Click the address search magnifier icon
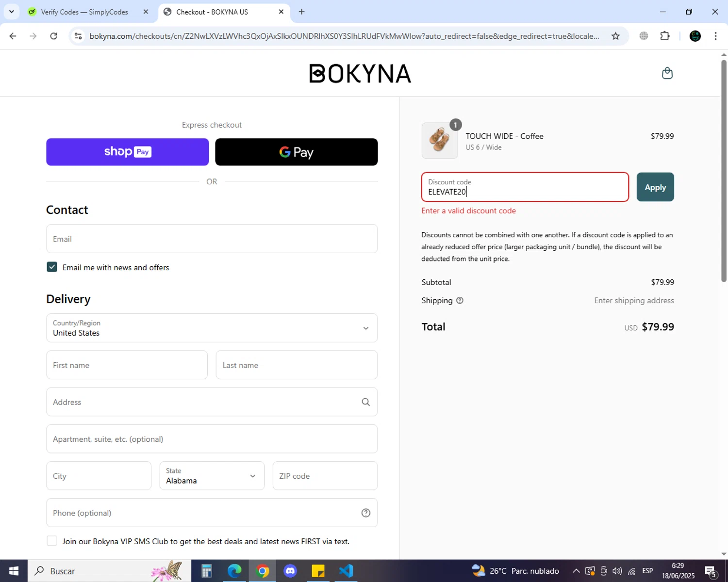Image resolution: width=728 pixels, height=582 pixels. (365, 402)
